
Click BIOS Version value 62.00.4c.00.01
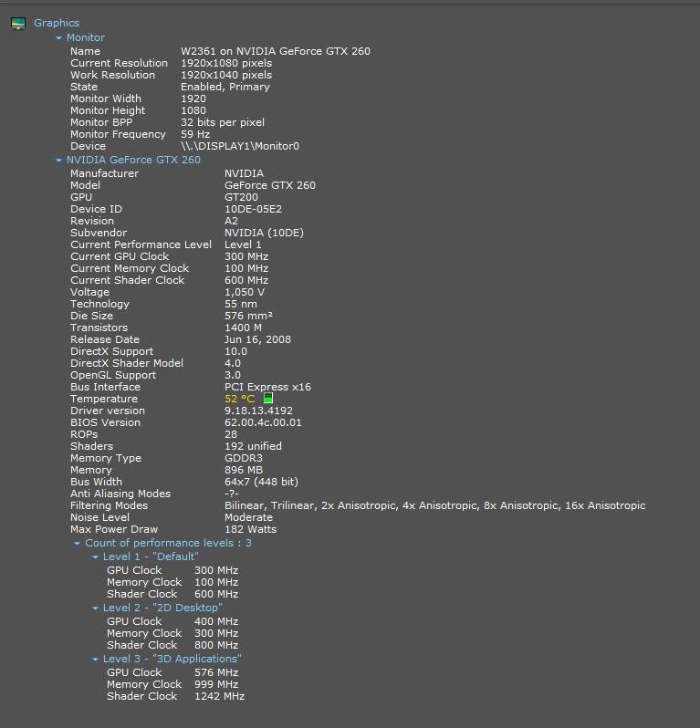coord(263,422)
